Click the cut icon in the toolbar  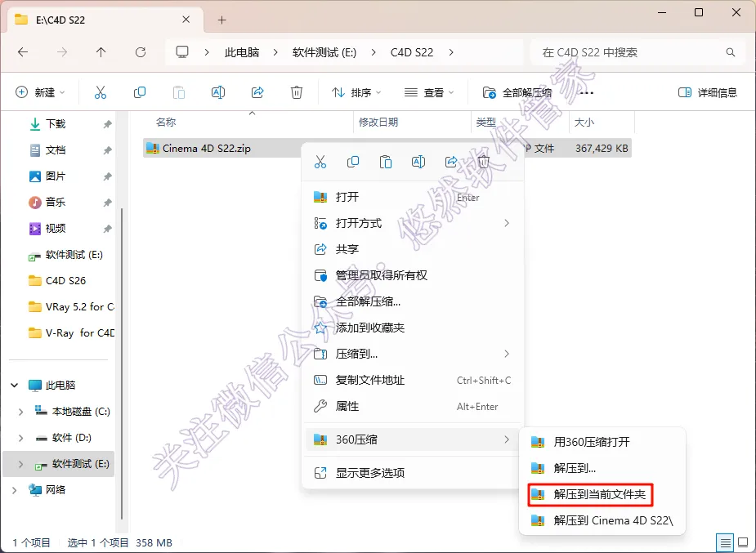click(x=101, y=92)
